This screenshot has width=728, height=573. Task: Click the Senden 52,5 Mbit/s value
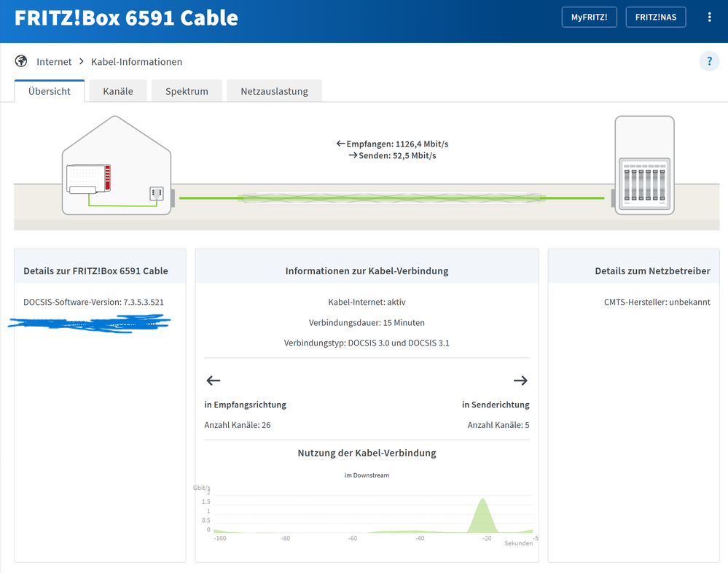pyautogui.click(x=392, y=155)
